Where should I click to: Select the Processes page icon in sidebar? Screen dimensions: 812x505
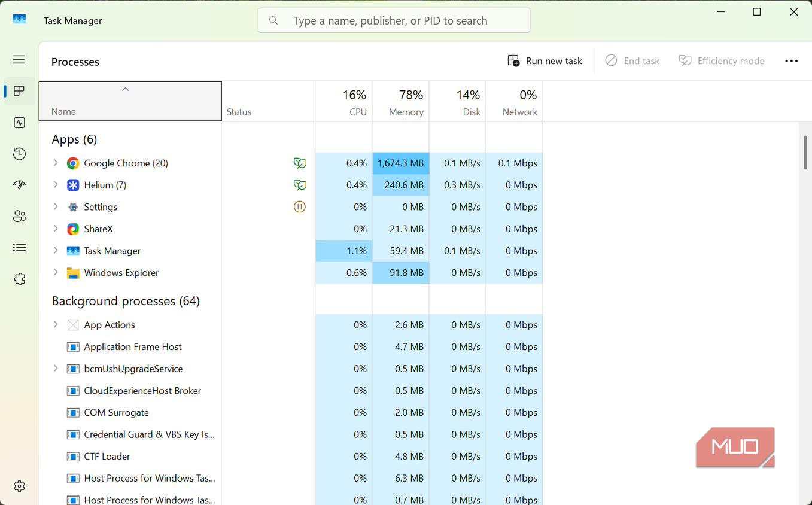pos(19,91)
